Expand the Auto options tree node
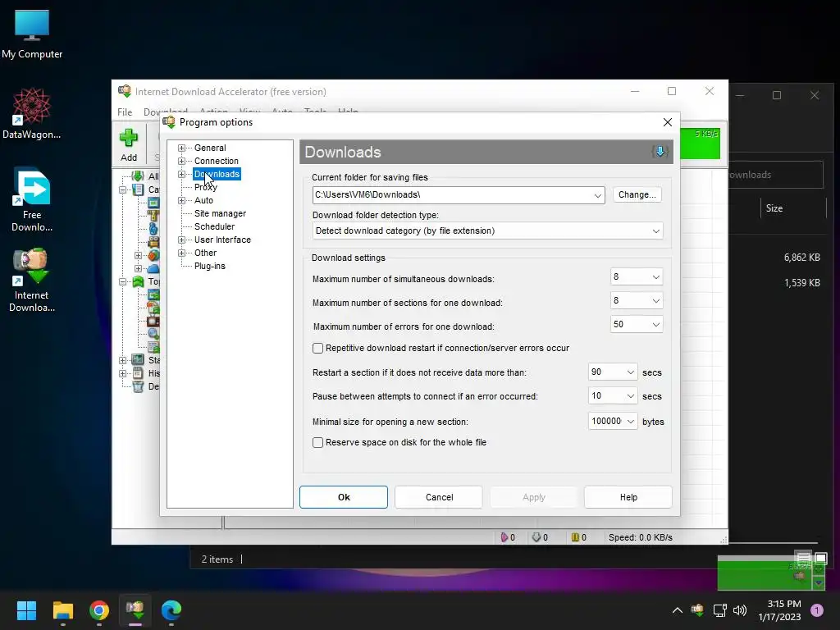 pos(181,200)
